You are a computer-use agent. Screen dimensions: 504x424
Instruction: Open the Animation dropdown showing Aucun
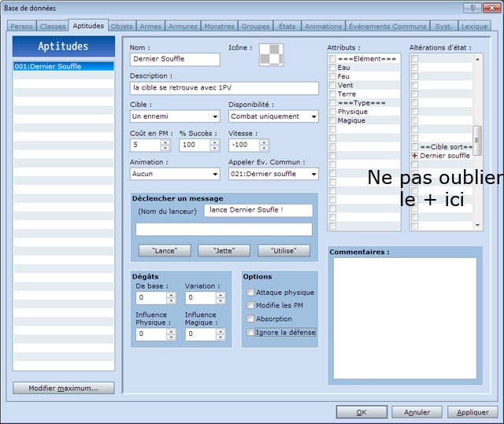coord(175,174)
